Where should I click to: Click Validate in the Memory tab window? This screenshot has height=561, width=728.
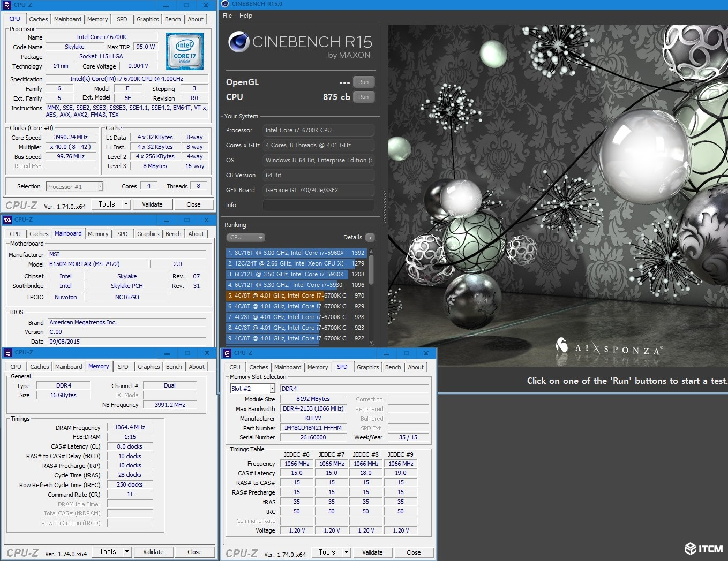point(153,552)
